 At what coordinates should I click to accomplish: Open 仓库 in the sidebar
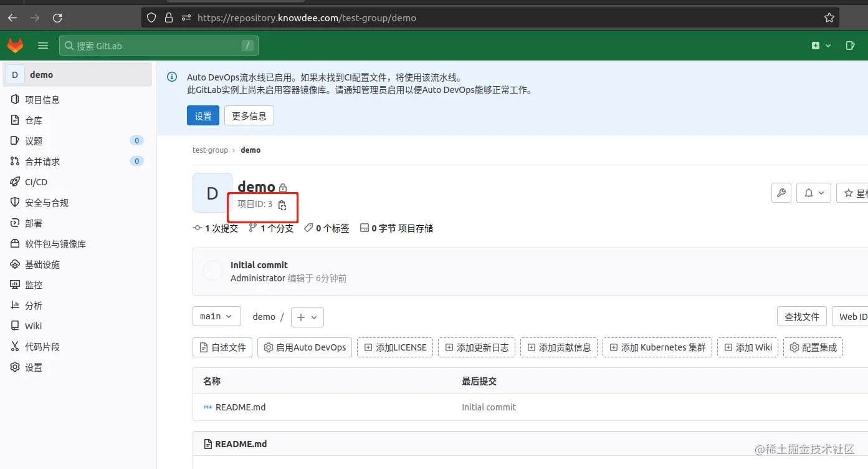point(78,120)
